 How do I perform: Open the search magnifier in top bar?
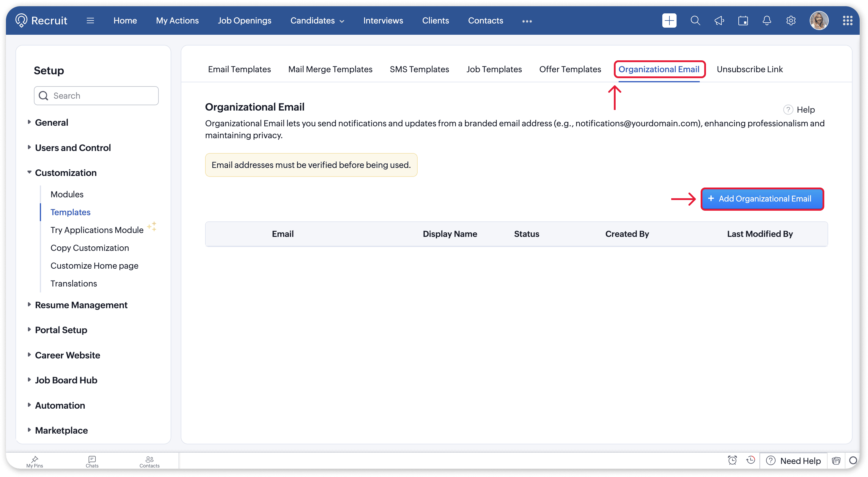(x=695, y=21)
